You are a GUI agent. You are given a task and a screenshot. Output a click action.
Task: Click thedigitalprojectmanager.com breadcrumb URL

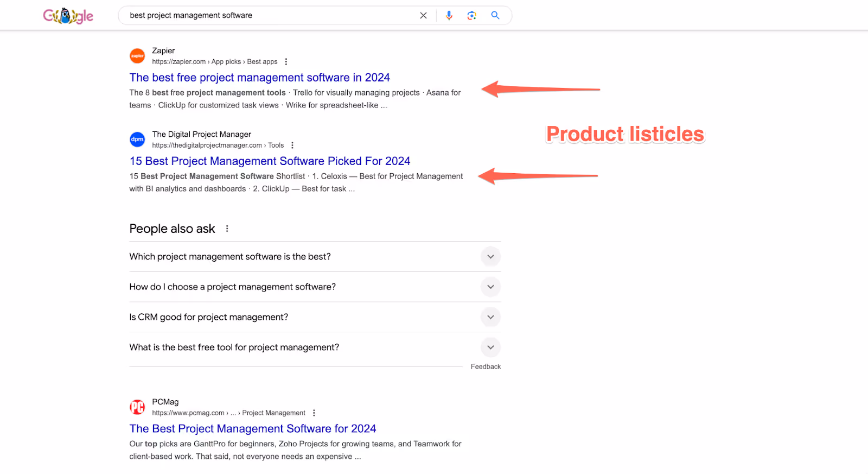click(218, 146)
